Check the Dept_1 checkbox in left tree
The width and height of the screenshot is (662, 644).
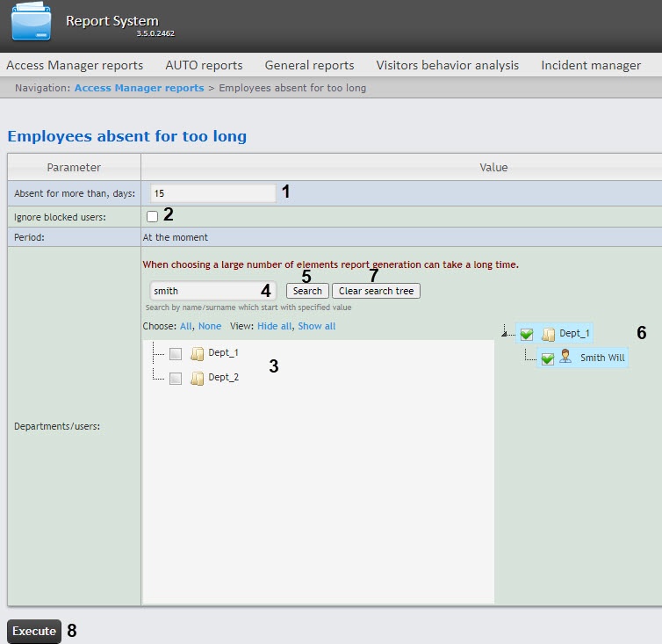click(176, 353)
